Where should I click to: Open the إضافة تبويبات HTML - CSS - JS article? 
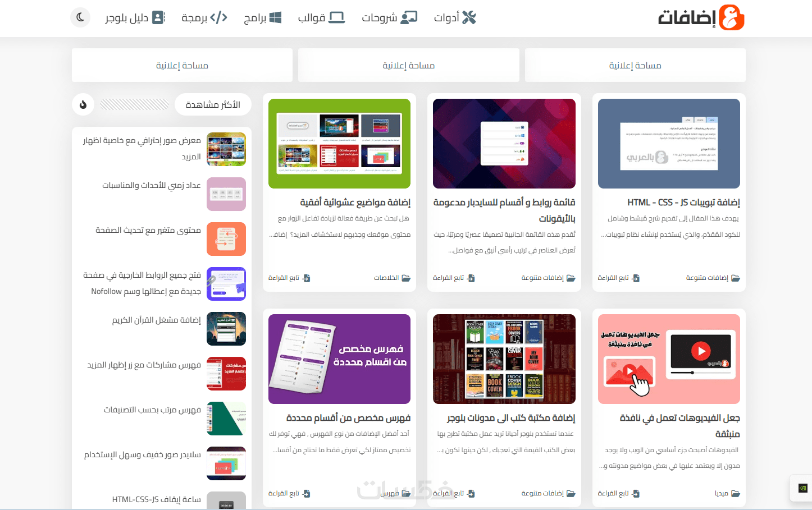(x=683, y=203)
